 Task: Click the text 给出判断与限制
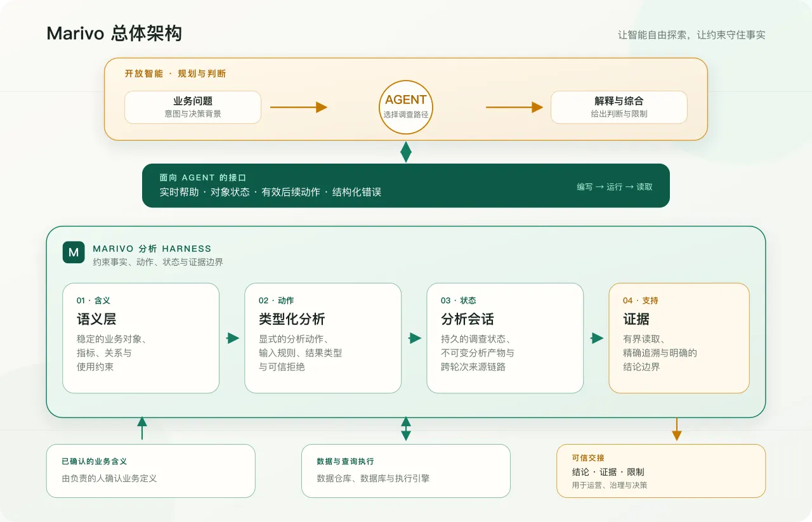(x=619, y=114)
